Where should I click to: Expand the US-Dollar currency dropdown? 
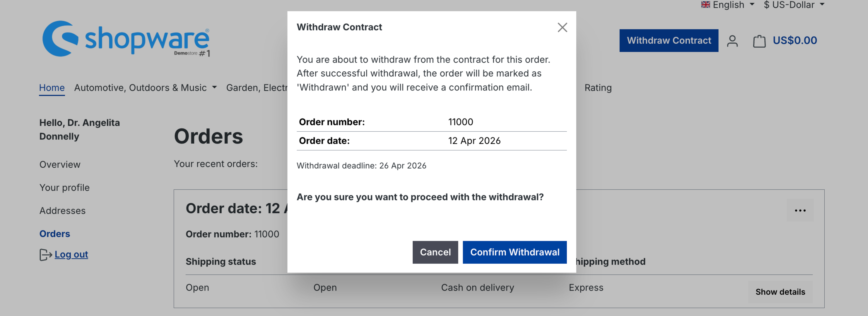click(793, 5)
